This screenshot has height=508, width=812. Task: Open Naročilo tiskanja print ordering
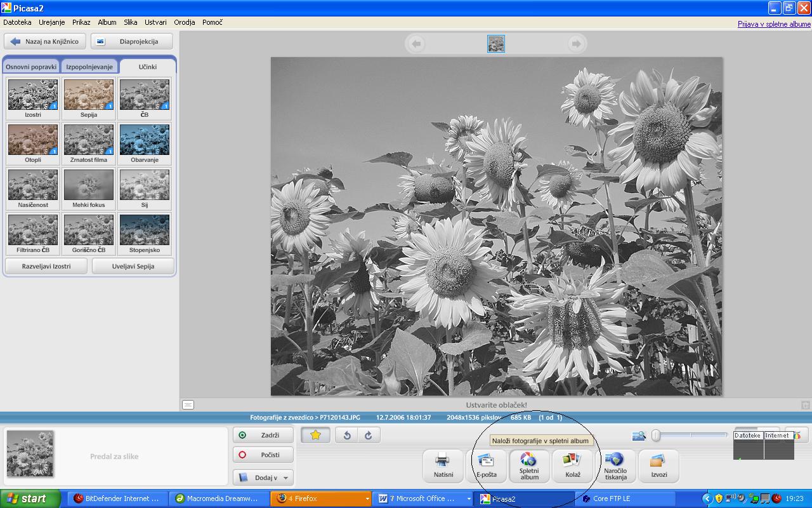(x=615, y=465)
